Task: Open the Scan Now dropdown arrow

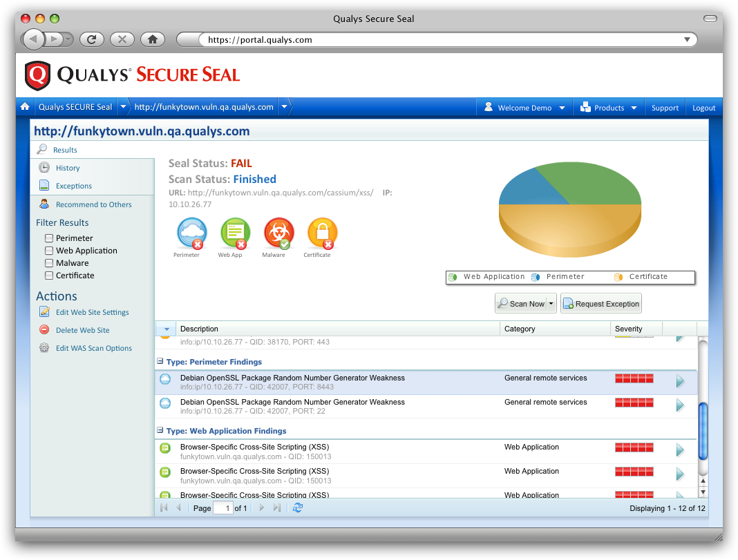Action: coord(550,302)
